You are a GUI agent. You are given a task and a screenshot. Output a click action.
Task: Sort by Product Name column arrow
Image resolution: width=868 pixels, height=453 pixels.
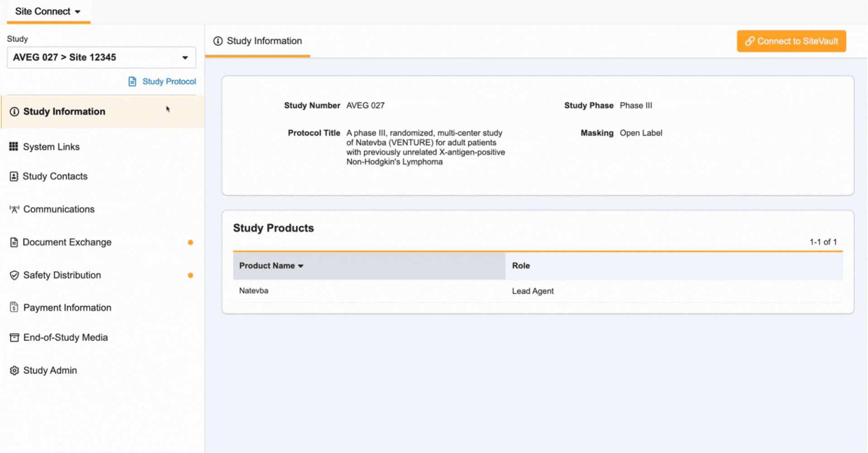point(301,266)
